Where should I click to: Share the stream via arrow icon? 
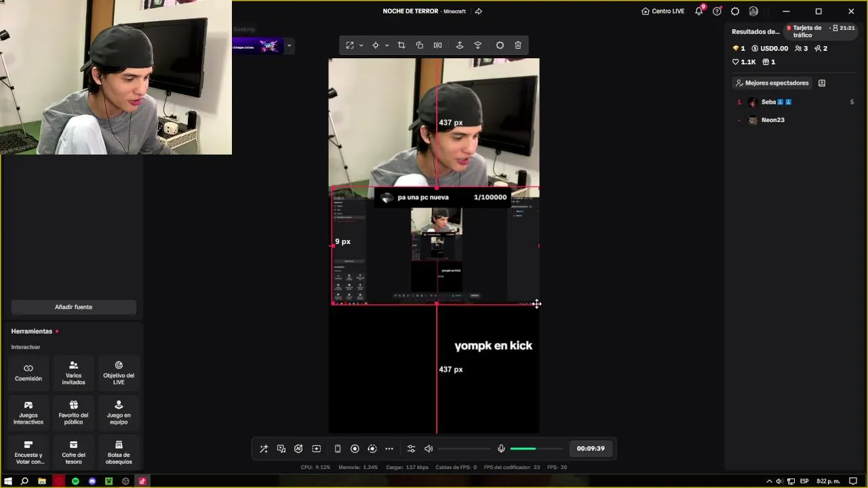479,12
